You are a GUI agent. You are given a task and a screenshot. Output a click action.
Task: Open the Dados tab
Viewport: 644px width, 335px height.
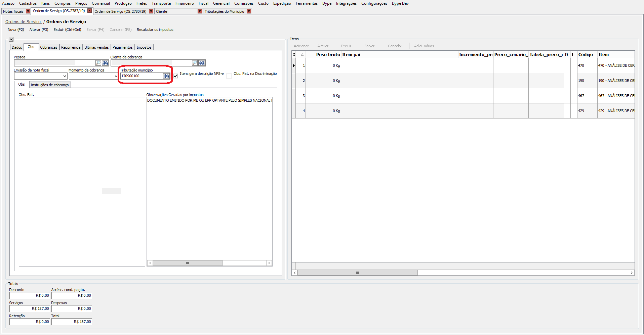tap(17, 47)
